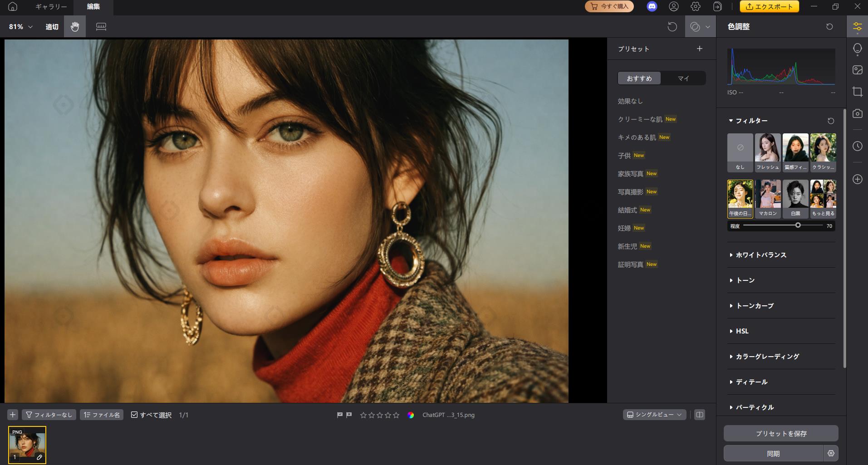Image resolution: width=868 pixels, height=465 pixels.
Task: Open the Single View dropdown
Action: (x=654, y=415)
